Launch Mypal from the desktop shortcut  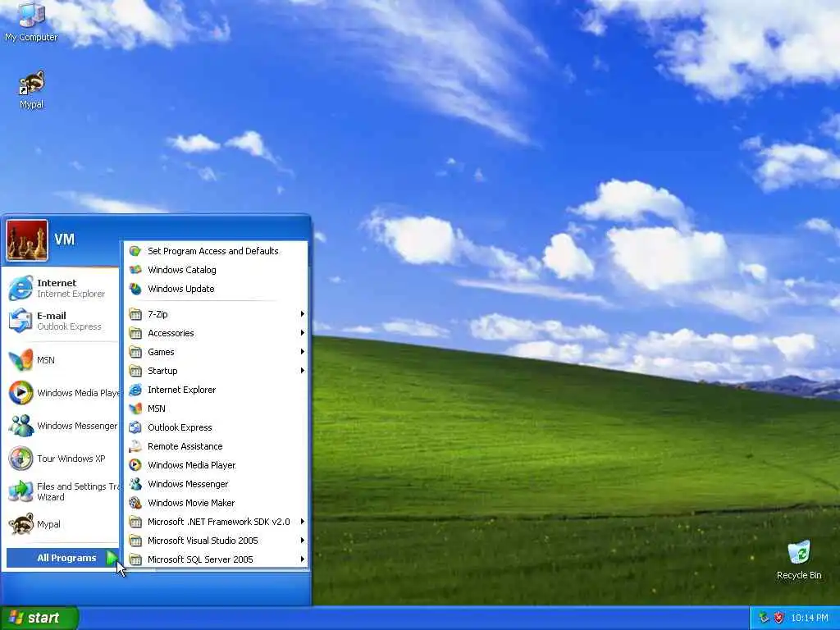[x=32, y=89]
